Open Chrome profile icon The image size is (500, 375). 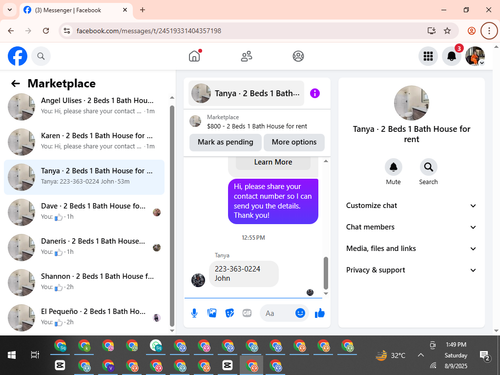pyautogui.click(x=471, y=31)
